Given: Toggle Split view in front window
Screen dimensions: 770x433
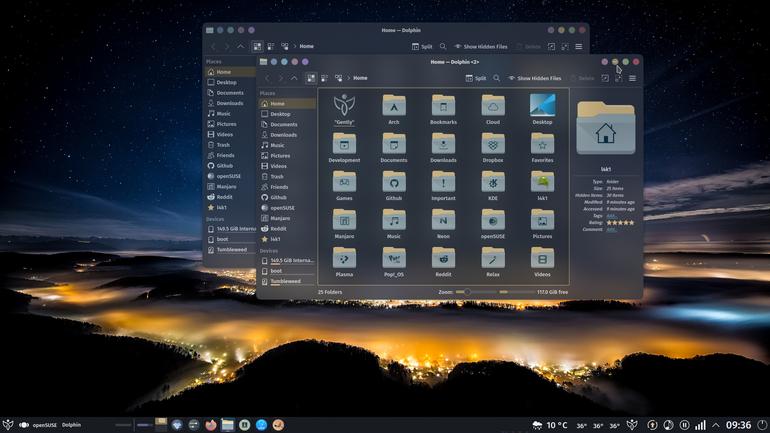Looking at the screenshot, I should pos(476,78).
